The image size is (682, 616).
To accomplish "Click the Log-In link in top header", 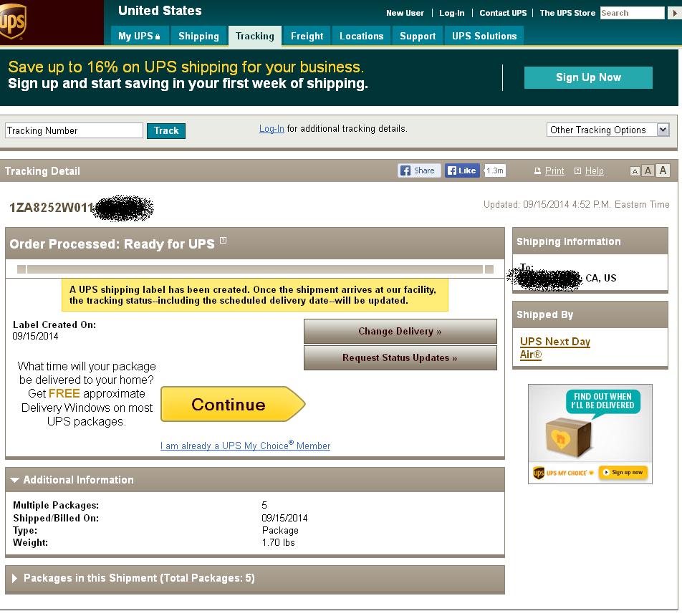I will [452, 13].
